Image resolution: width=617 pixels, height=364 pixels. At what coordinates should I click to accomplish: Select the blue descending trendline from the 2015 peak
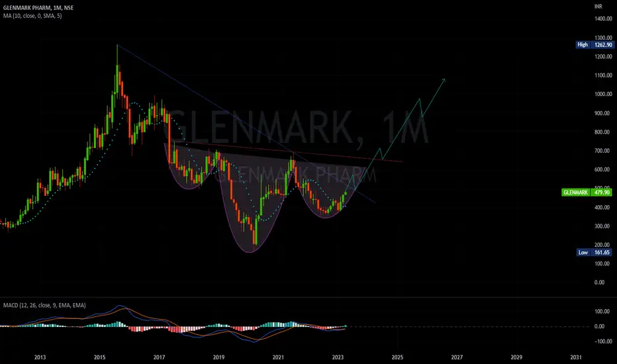click(246, 124)
